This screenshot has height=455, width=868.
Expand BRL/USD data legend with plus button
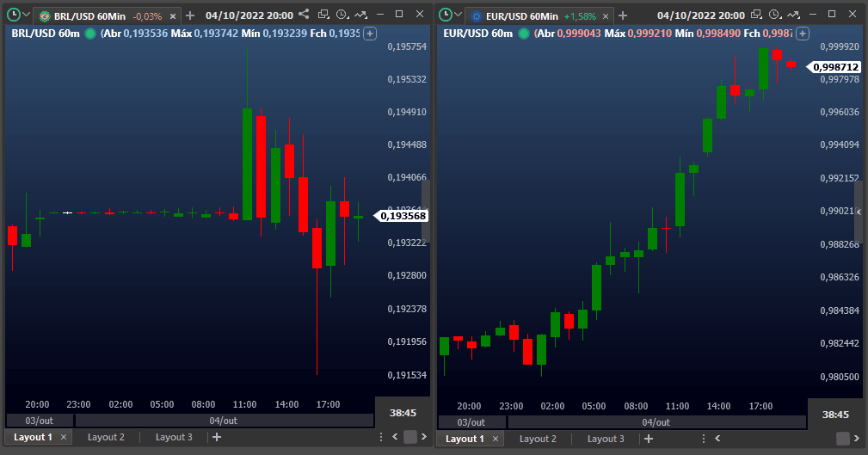370,33
